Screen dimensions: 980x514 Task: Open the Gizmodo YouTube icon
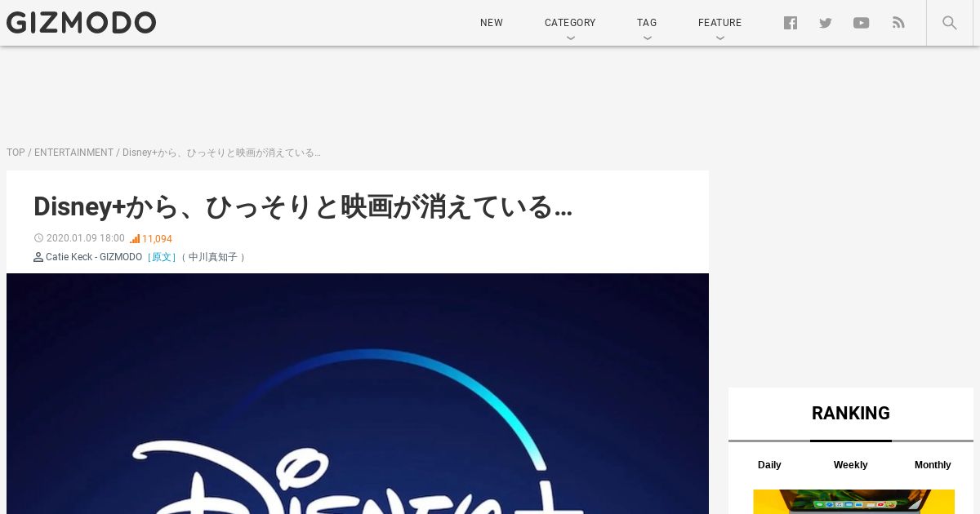pos(861,23)
